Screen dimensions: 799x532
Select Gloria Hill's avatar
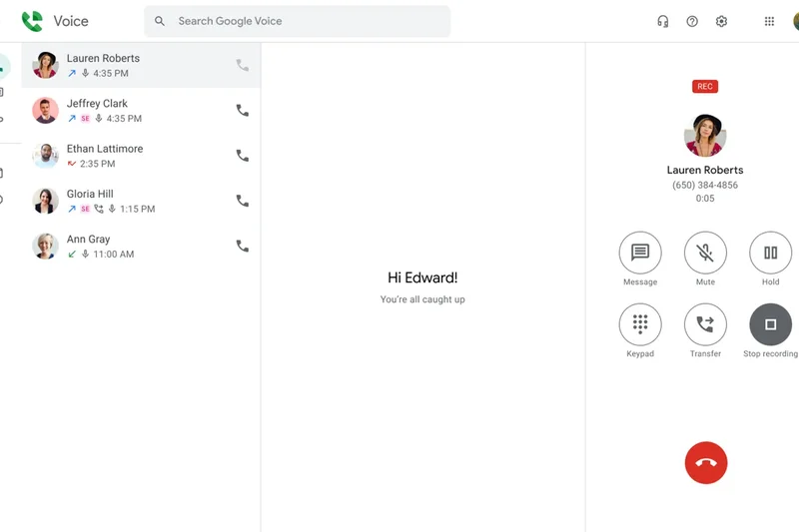(x=45, y=201)
